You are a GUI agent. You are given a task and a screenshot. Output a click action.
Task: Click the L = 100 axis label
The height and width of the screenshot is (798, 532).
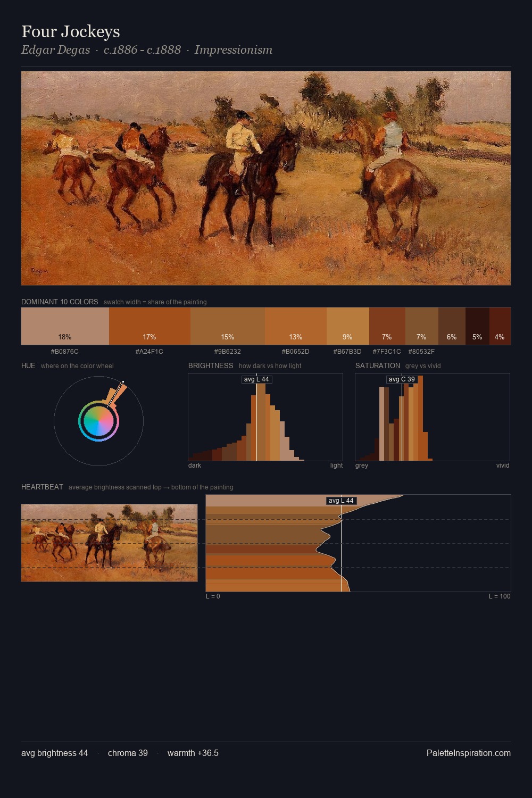tap(500, 596)
